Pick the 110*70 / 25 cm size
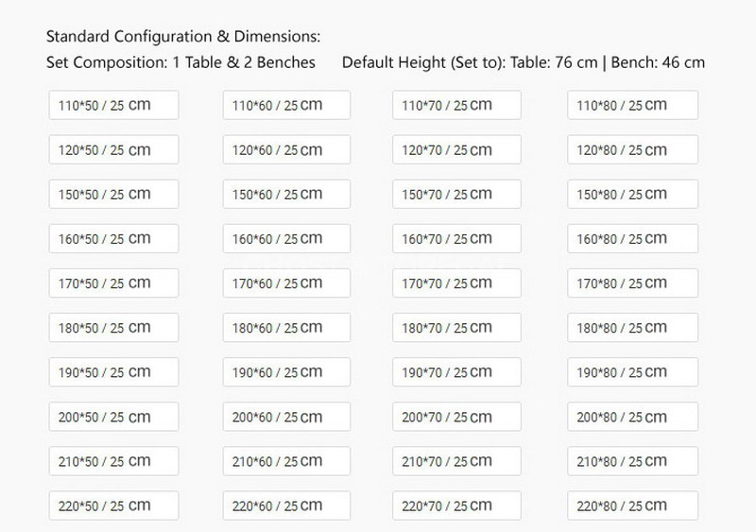 click(x=457, y=105)
